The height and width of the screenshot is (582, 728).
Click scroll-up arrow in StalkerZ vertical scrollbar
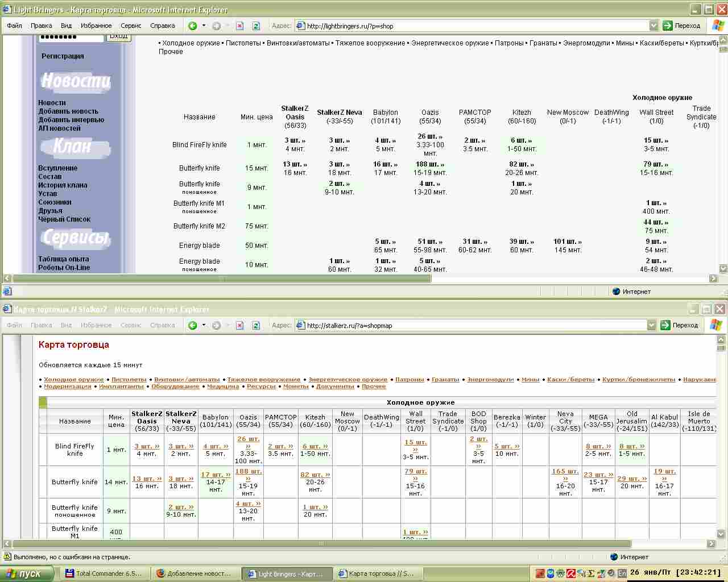pos(722,340)
